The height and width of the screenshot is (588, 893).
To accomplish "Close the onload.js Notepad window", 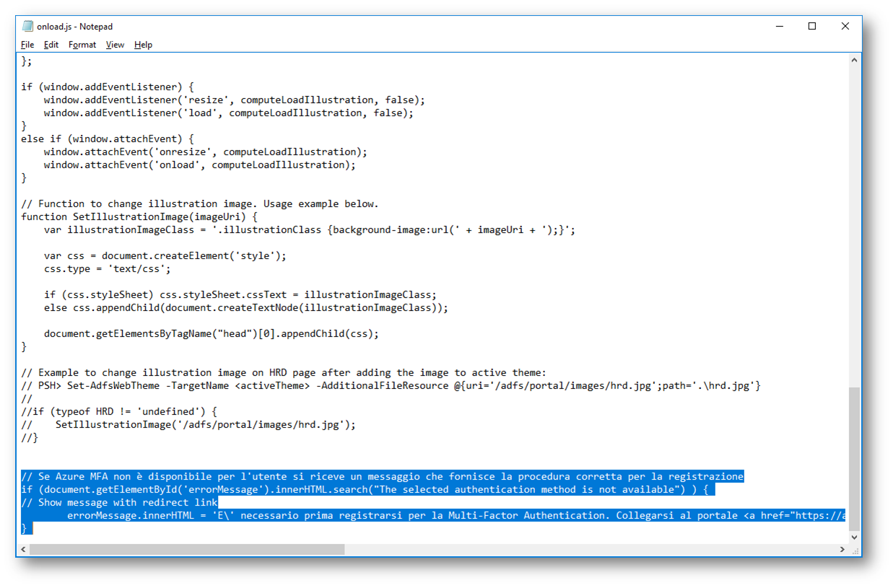I will coord(845,26).
